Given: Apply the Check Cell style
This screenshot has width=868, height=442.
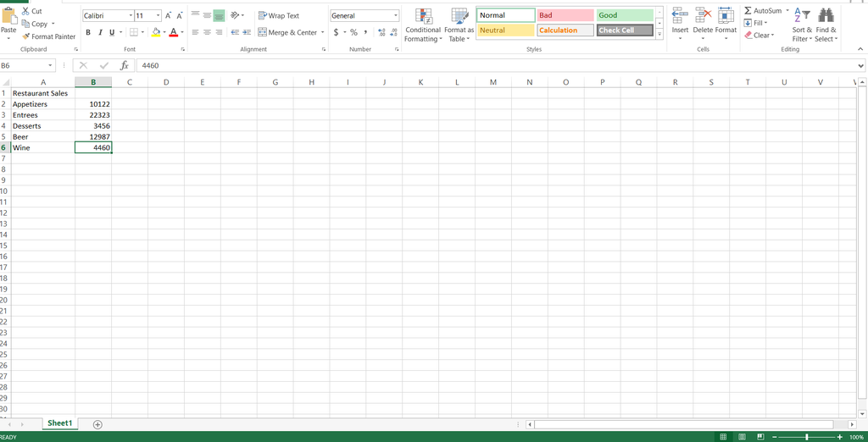Looking at the screenshot, I should click(625, 30).
